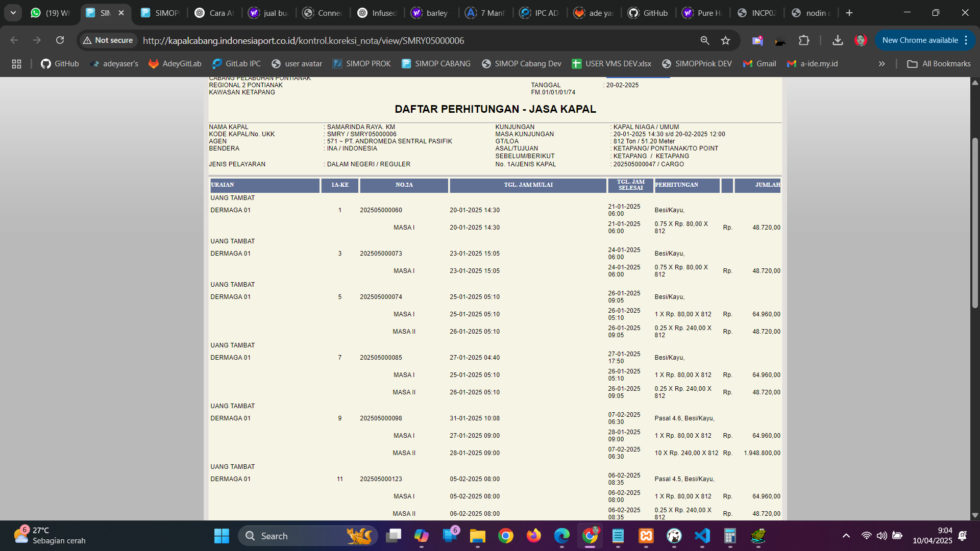980x551 pixels.
Task: Open the All Bookmarks folder
Action: click(939, 64)
